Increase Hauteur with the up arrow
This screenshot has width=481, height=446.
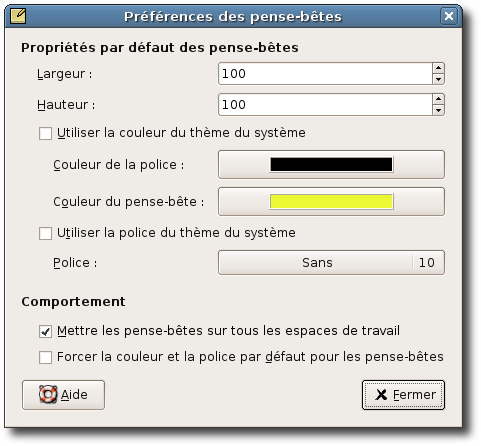point(438,99)
